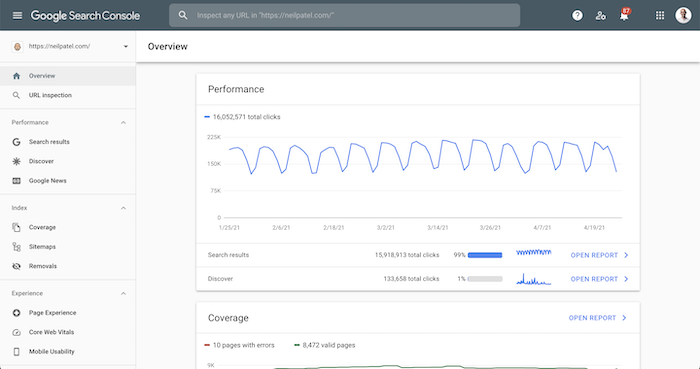Click the Overview home icon
This screenshot has height=369, width=700.
pyautogui.click(x=17, y=76)
